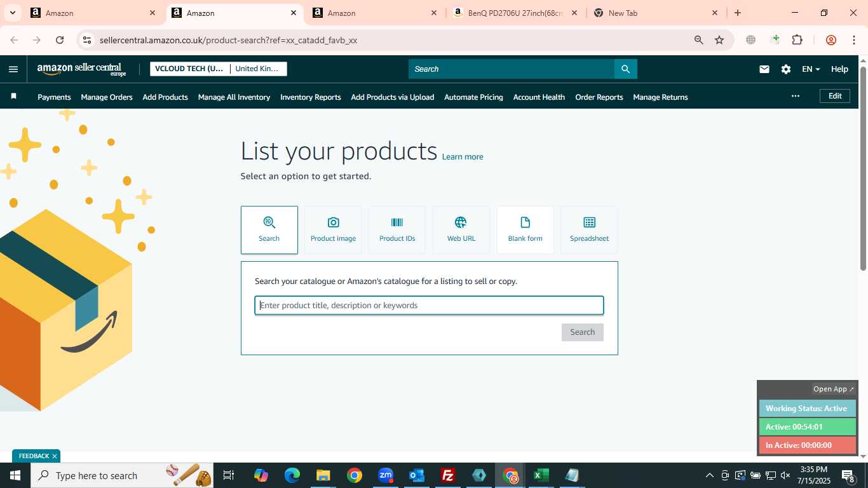Image resolution: width=868 pixels, height=488 pixels.
Task: Click the browser address bar URL
Action: pyautogui.click(x=228, y=40)
